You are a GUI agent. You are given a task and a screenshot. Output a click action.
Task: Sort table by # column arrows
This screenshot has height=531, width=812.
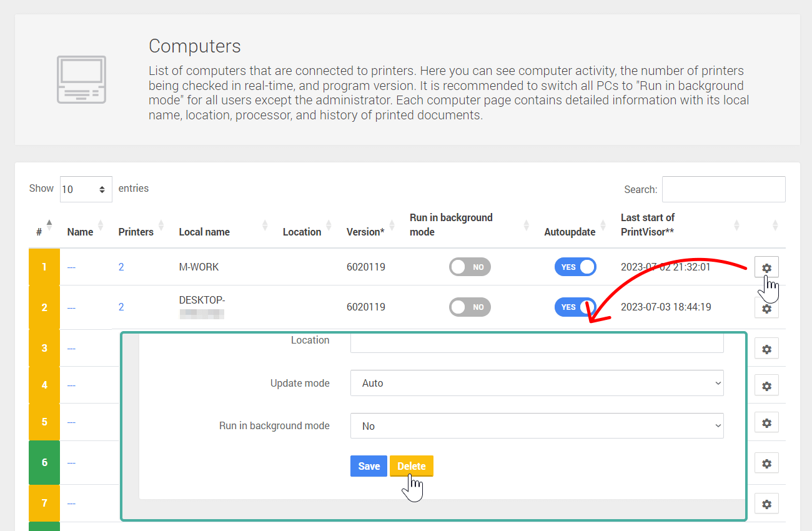coord(49,225)
